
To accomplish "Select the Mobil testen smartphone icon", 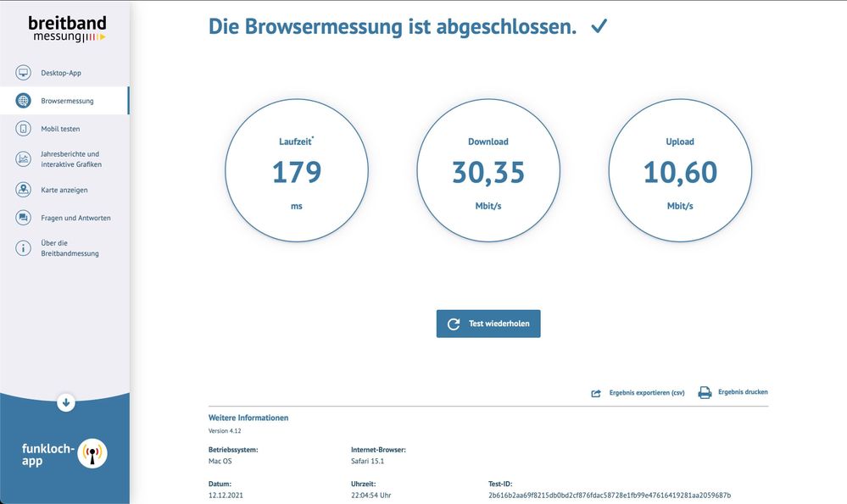I will pos(23,128).
